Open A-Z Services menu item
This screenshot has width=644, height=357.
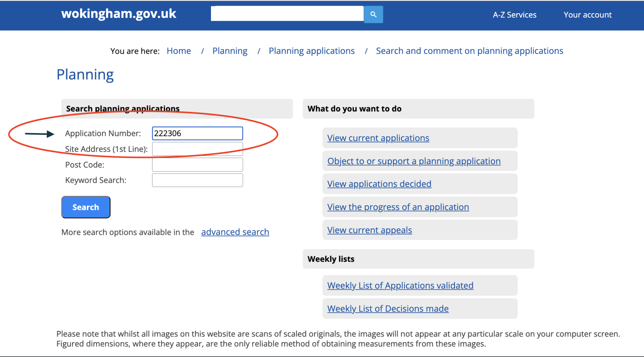click(514, 15)
